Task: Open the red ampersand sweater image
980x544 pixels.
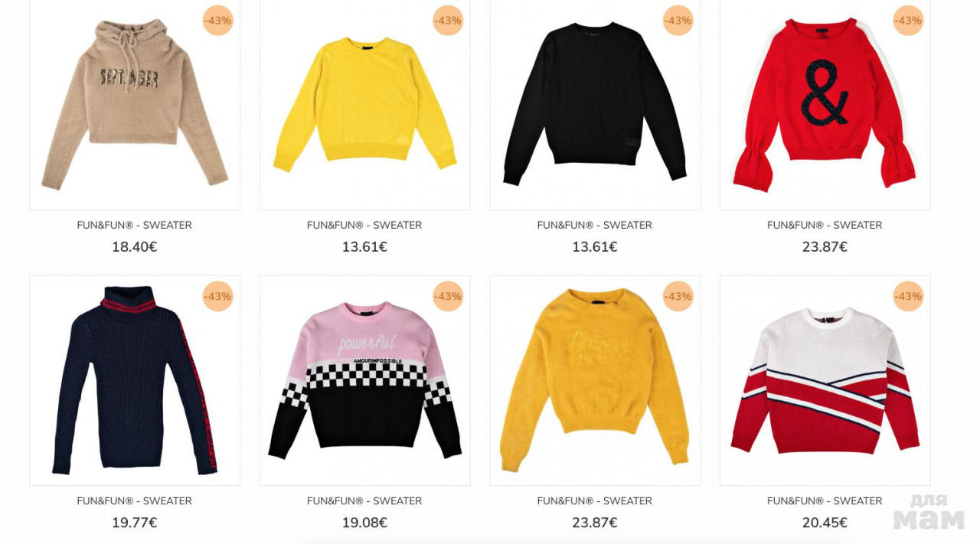Action: [825, 104]
